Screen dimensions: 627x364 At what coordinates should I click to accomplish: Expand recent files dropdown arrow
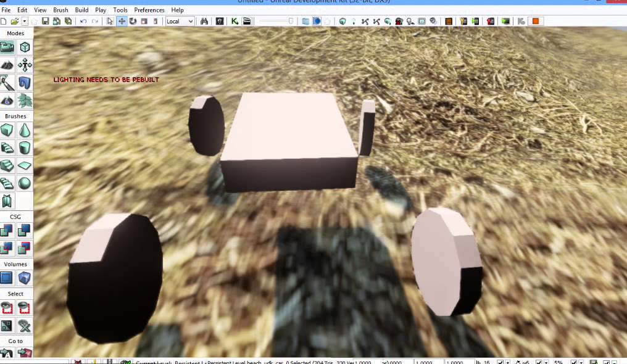pos(25,21)
